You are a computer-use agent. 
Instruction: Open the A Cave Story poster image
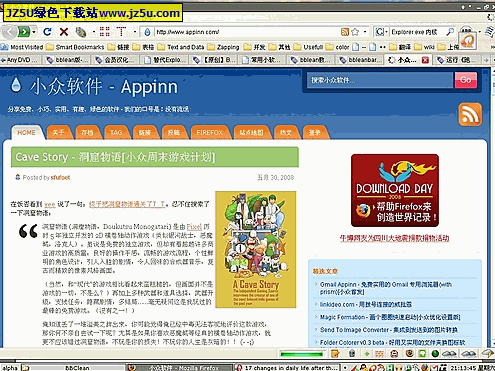(256, 249)
